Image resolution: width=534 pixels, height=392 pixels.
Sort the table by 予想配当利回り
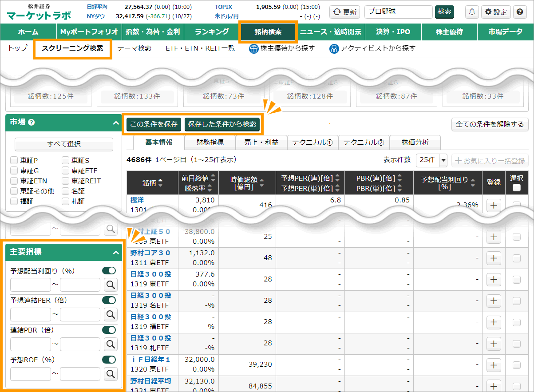474,183
